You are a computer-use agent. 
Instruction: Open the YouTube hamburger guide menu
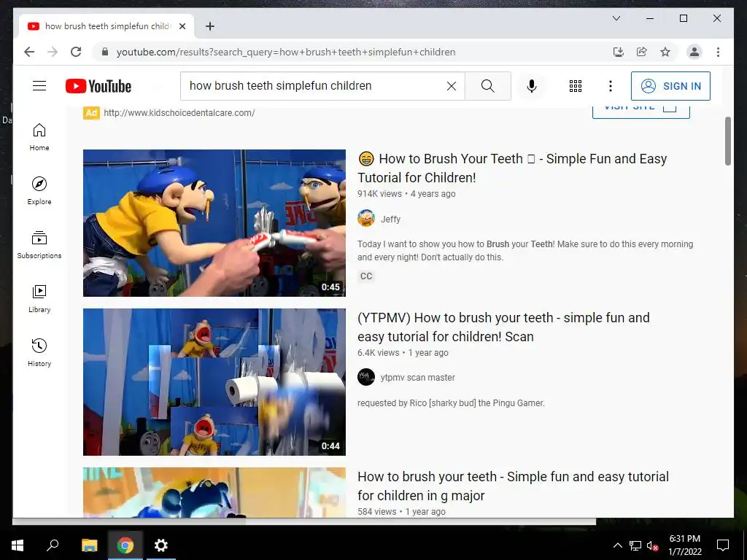point(39,86)
